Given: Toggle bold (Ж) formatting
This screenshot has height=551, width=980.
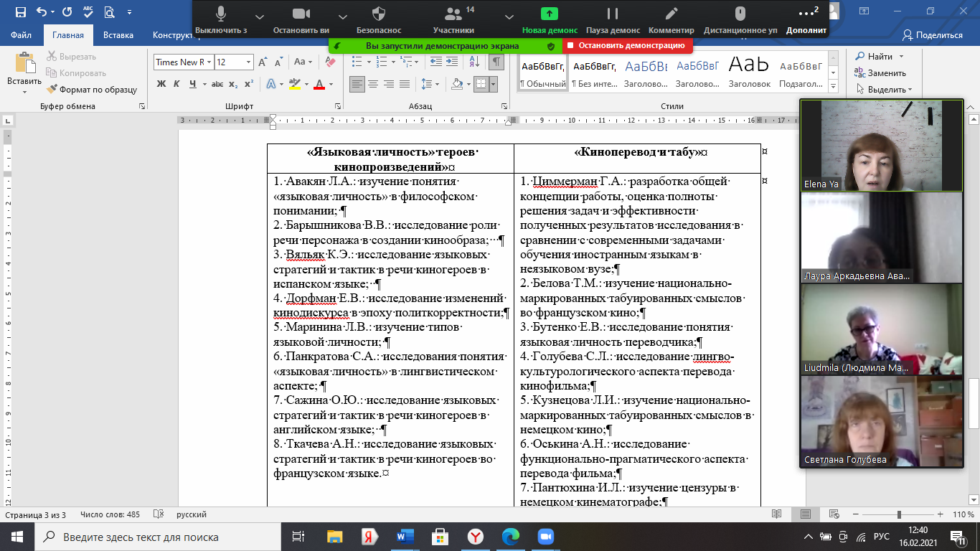Looking at the screenshot, I should point(161,85).
